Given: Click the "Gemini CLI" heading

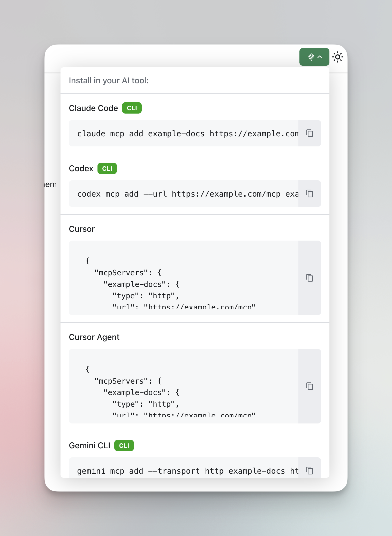Looking at the screenshot, I should [x=89, y=445].
